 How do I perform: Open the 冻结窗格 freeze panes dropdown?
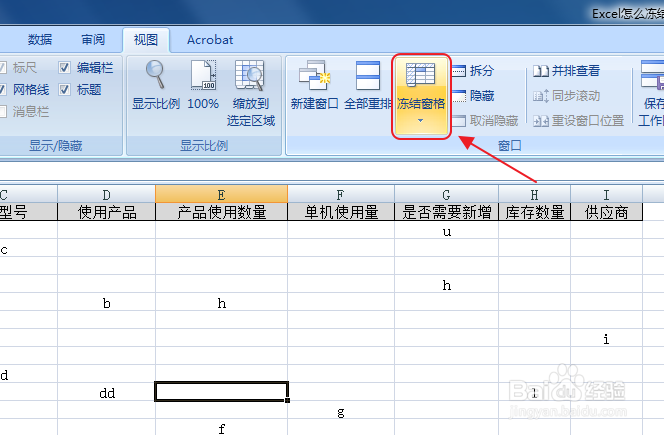pyautogui.click(x=421, y=96)
